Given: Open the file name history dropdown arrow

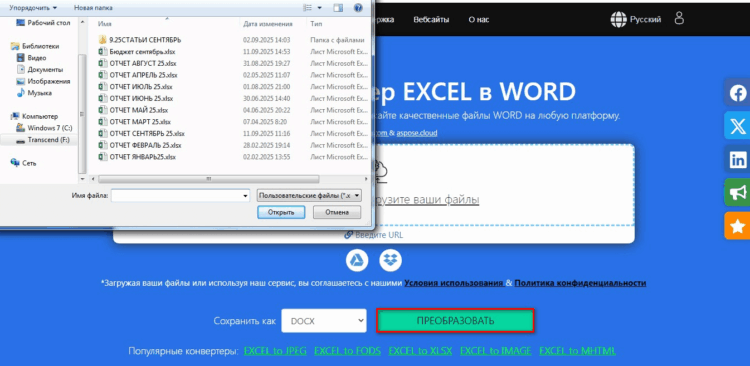Looking at the screenshot, I should (x=246, y=196).
